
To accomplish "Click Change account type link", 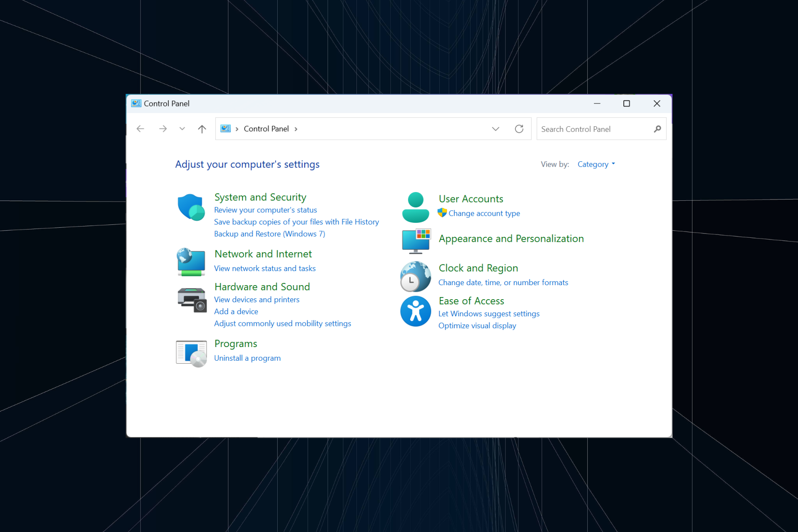I will [484, 213].
